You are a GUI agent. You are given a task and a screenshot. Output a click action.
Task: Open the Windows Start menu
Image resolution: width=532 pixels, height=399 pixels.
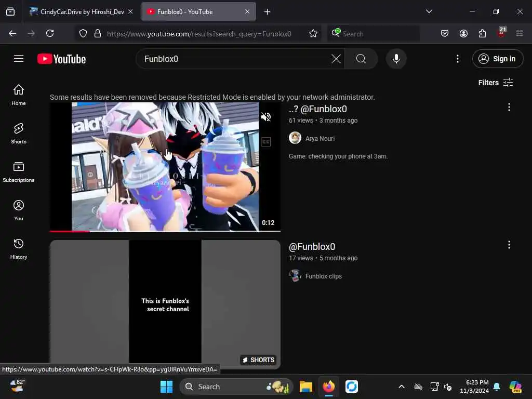point(166,387)
